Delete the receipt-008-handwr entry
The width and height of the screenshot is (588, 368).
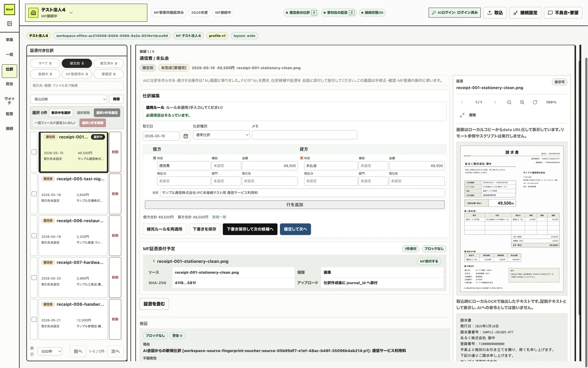point(115,319)
